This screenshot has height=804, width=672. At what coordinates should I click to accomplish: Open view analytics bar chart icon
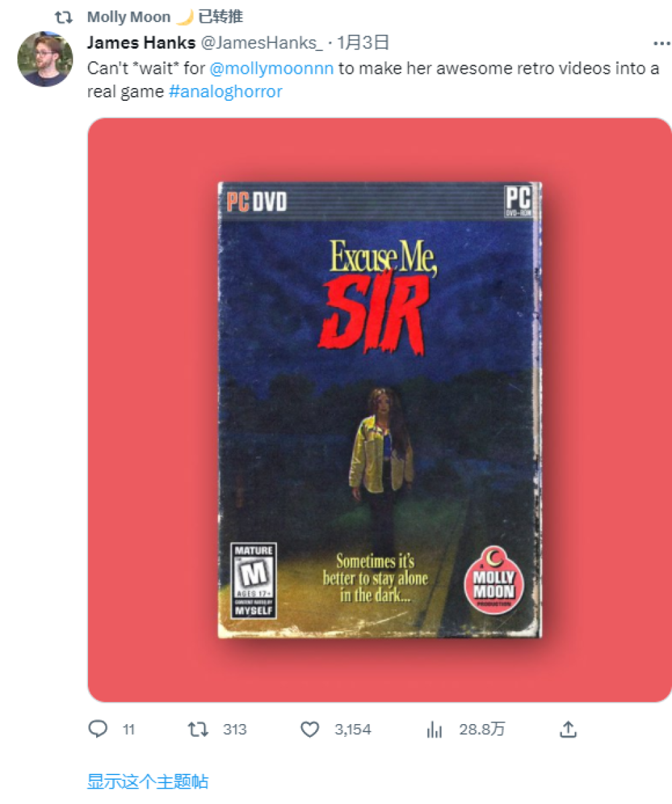click(x=435, y=729)
